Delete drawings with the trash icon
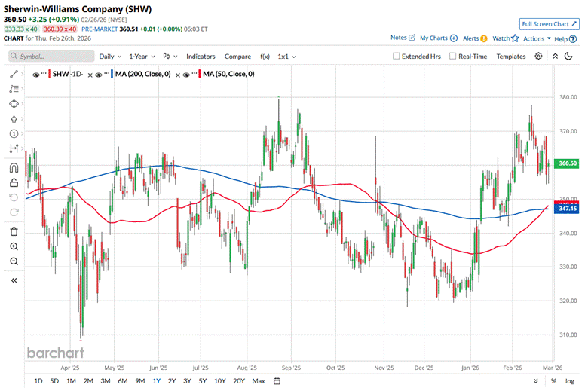The width and height of the screenshot is (588, 388). [14, 232]
